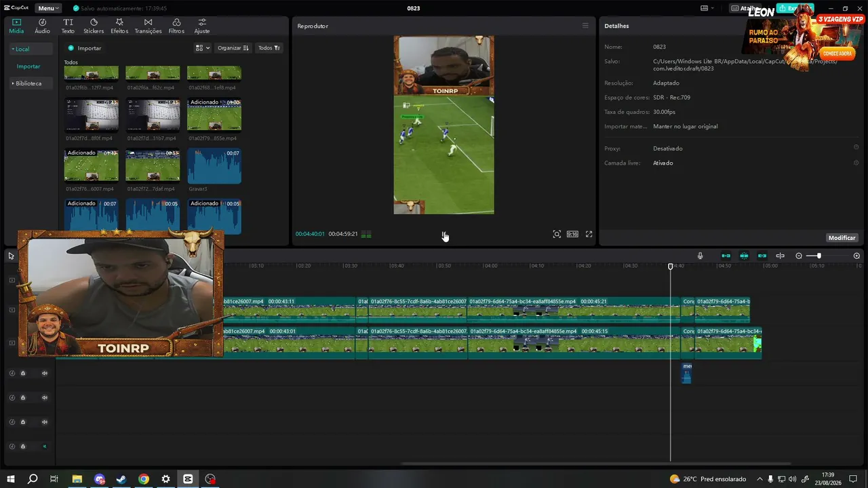
Task: Click the timeline voice-over microphone icon
Action: (701, 256)
